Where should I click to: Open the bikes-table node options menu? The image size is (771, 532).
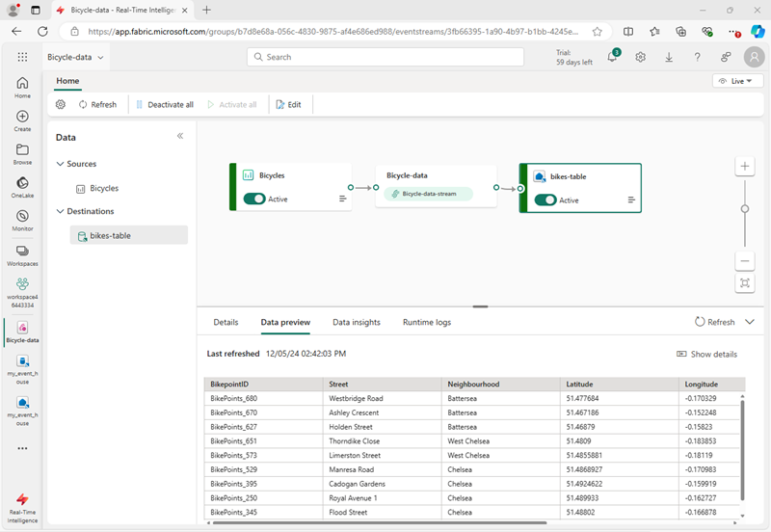point(631,199)
